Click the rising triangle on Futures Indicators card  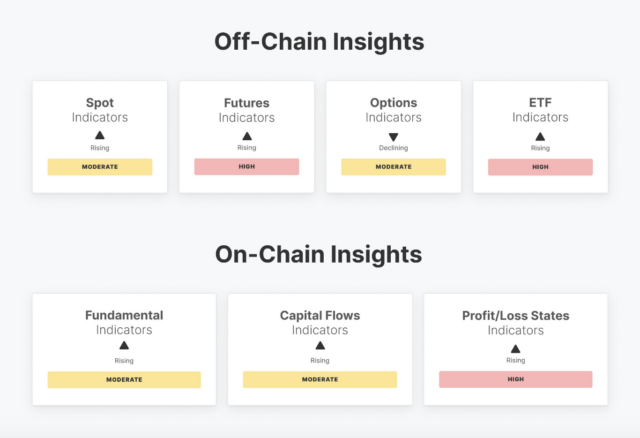tap(247, 136)
